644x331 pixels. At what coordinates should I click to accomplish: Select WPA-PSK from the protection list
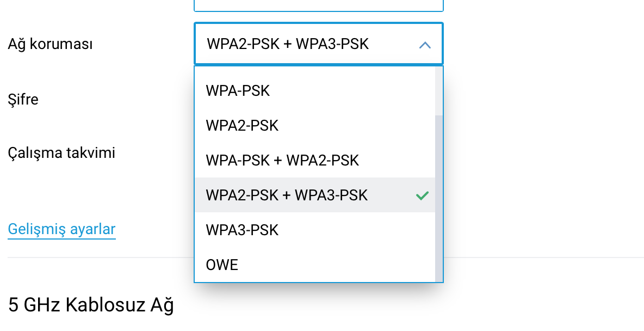pos(314,90)
